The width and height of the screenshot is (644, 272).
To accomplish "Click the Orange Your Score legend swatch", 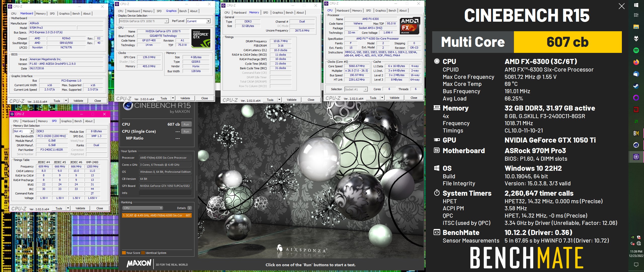I will point(124,253).
